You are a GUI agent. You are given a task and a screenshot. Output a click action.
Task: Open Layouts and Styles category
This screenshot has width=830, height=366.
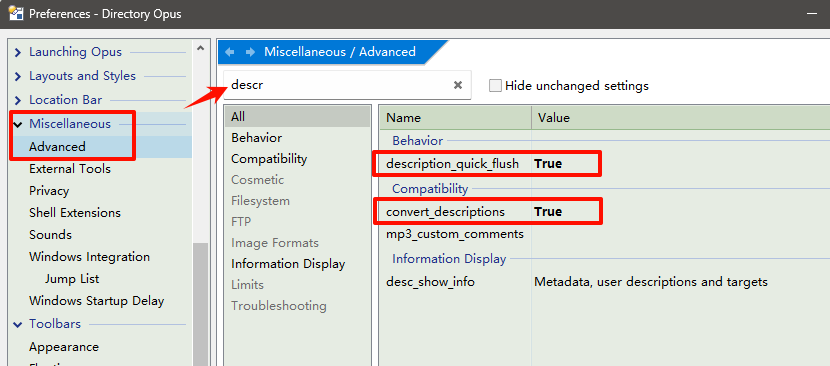click(x=82, y=76)
